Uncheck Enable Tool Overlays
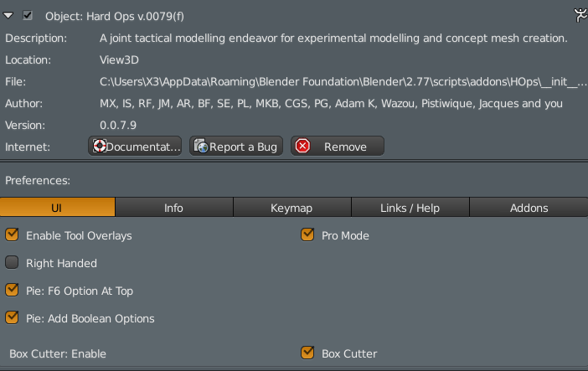 pyautogui.click(x=12, y=235)
